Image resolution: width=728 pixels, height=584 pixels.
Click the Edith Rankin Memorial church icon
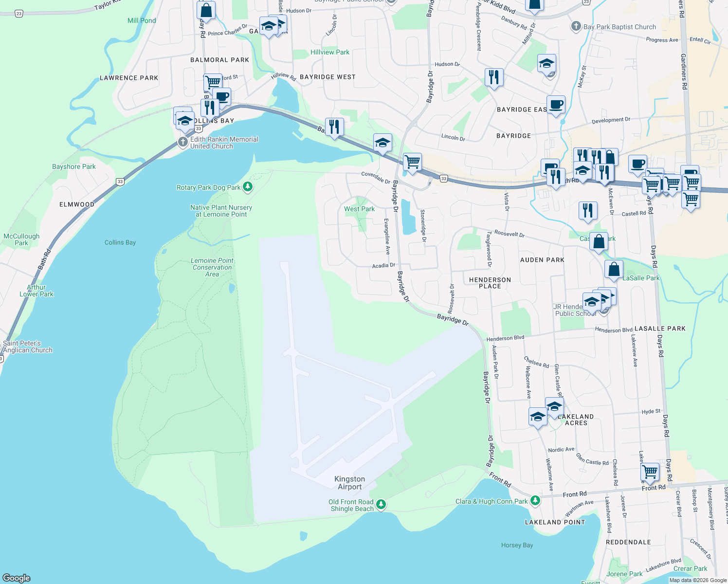182,142
